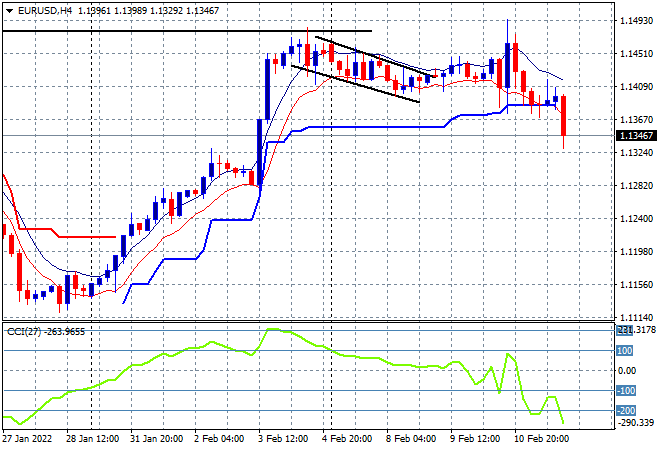
Task: Click the 3 Feb 12:00 time label
Action: [283, 439]
